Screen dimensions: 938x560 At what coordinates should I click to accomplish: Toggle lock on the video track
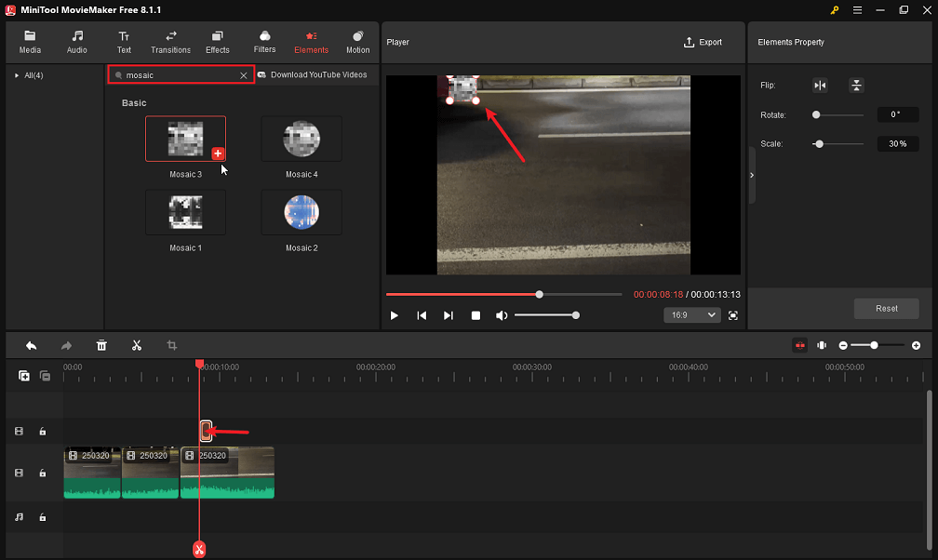tap(43, 473)
